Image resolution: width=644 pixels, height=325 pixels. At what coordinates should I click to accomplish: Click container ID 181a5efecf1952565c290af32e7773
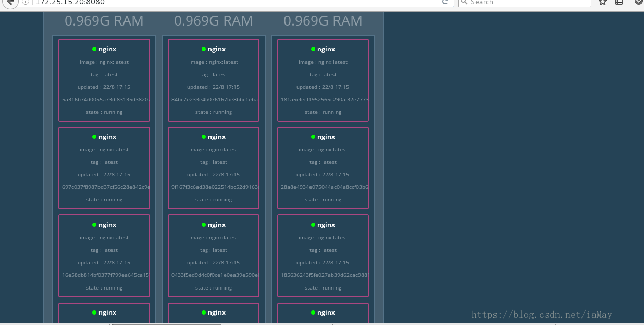[324, 99]
